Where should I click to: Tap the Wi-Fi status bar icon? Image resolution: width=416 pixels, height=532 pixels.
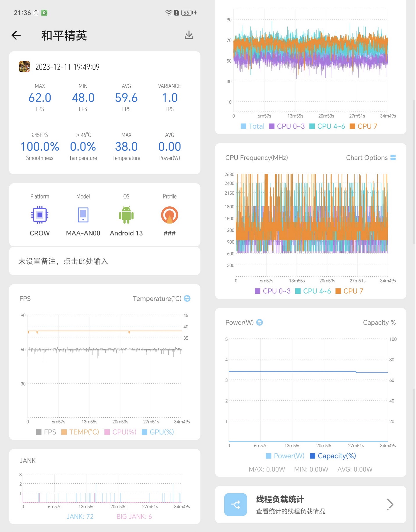(x=169, y=13)
